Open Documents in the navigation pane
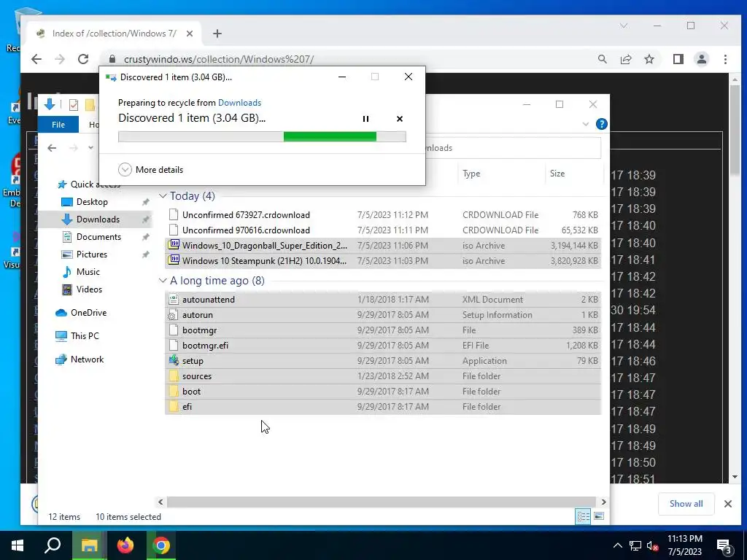The width and height of the screenshot is (747, 560). pyautogui.click(x=98, y=237)
